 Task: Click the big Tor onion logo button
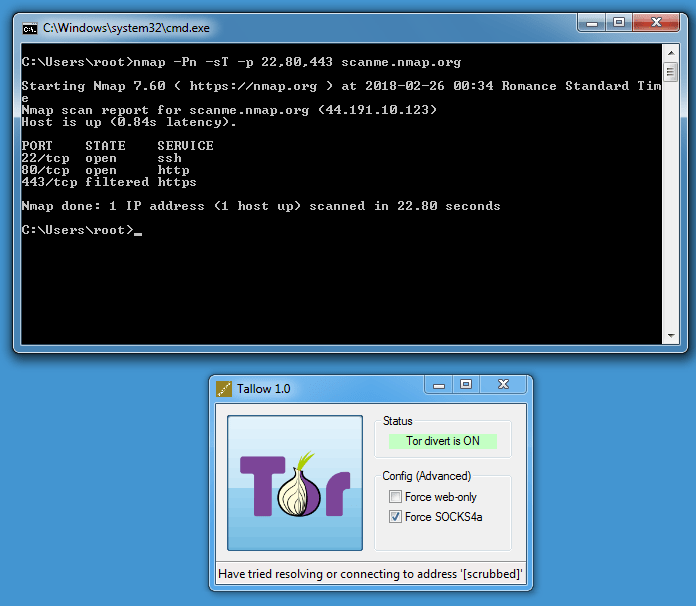(295, 483)
